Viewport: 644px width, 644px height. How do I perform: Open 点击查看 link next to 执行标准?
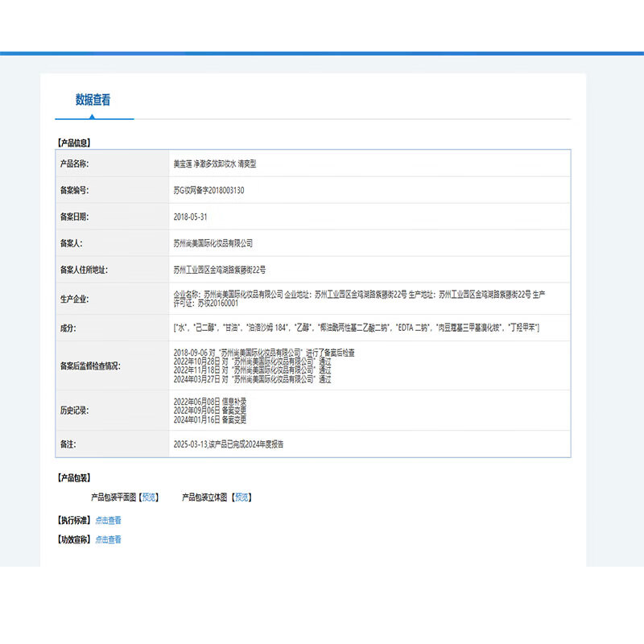pyautogui.click(x=109, y=521)
